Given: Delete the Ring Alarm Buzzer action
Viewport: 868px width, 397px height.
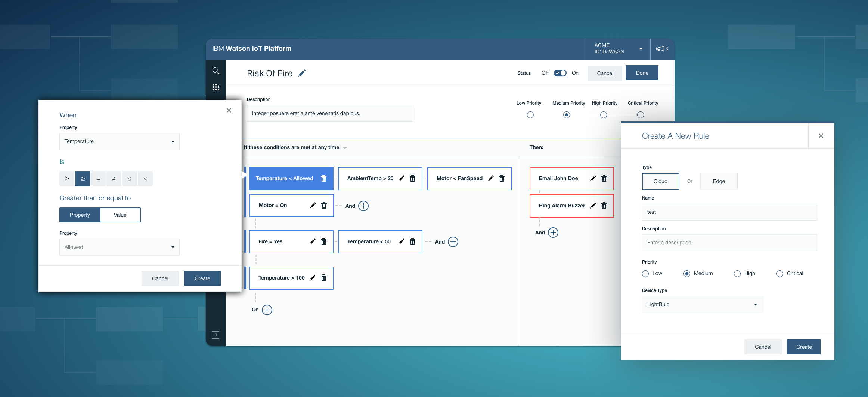Looking at the screenshot, I should pos(604,206).
